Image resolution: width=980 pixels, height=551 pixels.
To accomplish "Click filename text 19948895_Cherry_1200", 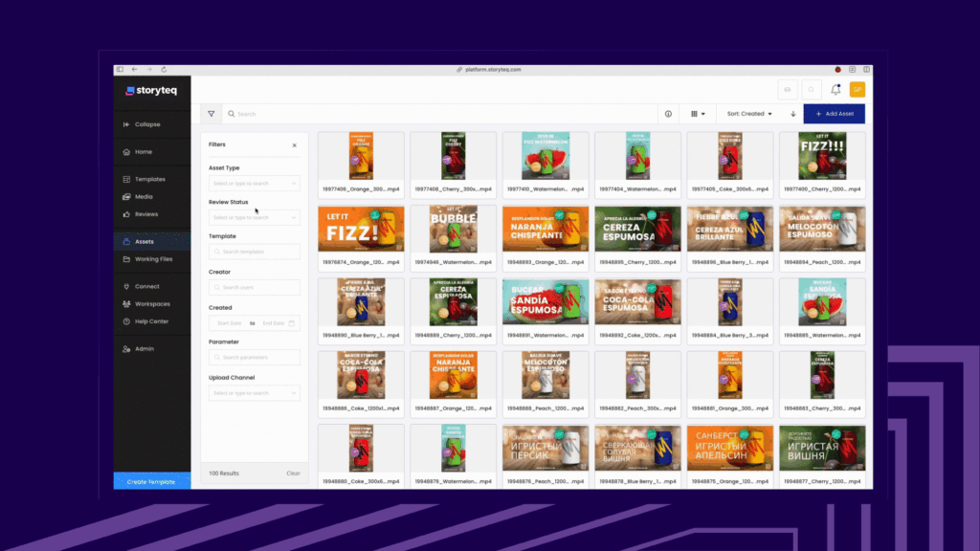I will click(x=637, y=262).
